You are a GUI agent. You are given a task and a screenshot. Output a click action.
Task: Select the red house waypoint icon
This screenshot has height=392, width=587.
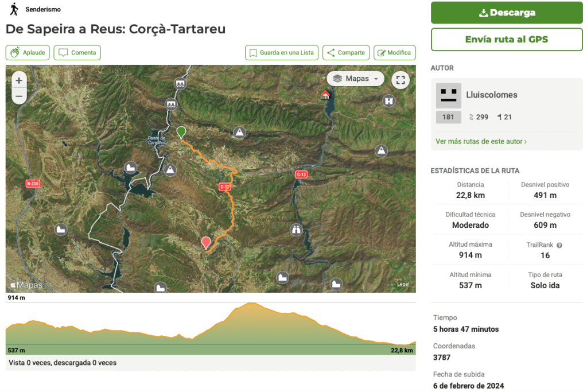[325, 95]
